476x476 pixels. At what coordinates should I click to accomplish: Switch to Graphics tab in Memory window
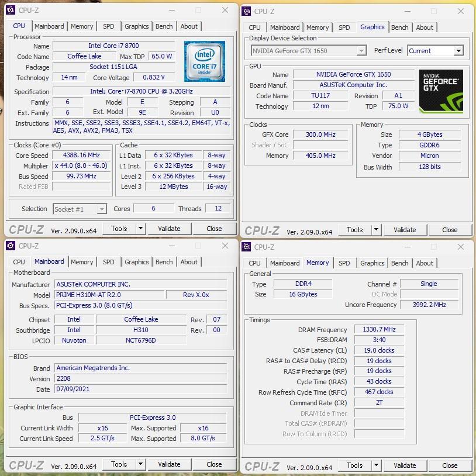click(x=372, y=263)
